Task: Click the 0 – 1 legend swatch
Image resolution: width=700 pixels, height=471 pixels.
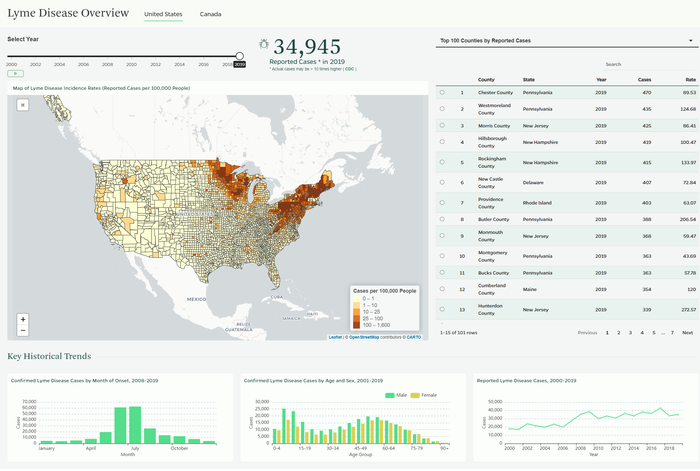Action: coord(357,298)
